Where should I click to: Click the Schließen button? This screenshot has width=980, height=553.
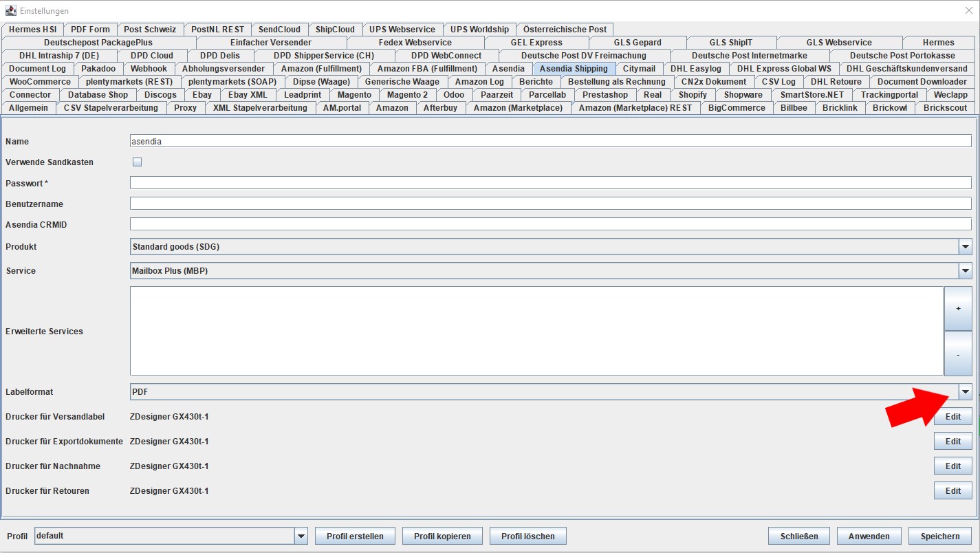tap(799, 536)
